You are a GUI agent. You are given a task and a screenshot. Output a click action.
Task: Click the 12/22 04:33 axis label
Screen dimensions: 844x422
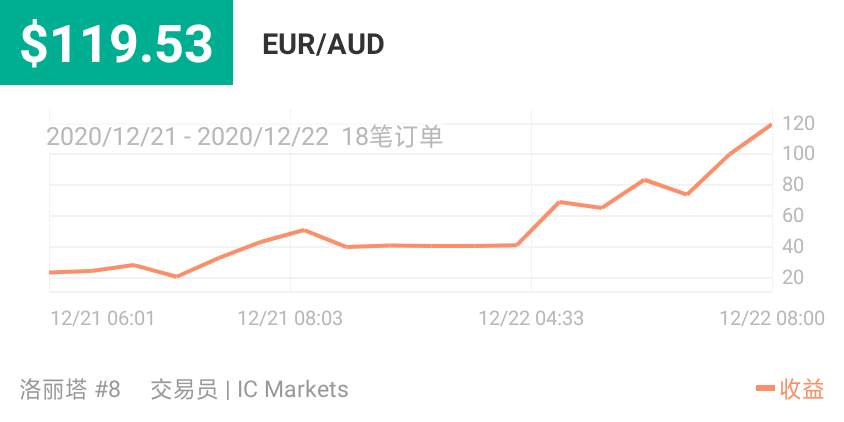[531, 318]
